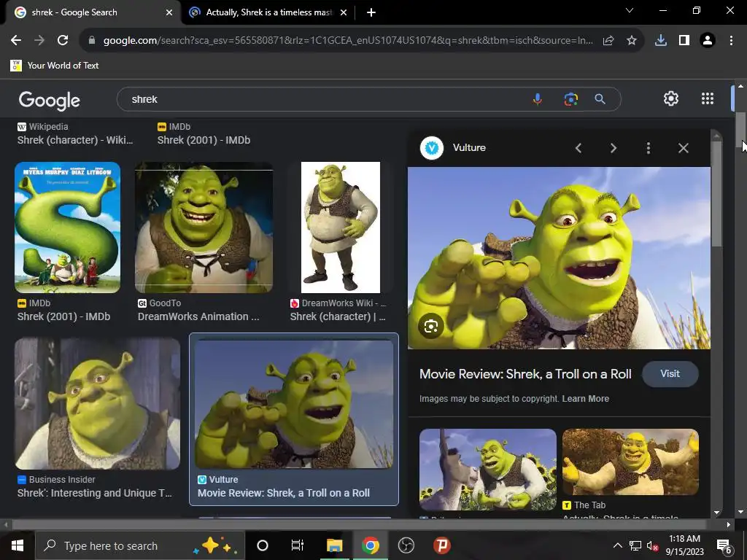Click the preview panel scrollbar thumb

[x=716, y=192]
